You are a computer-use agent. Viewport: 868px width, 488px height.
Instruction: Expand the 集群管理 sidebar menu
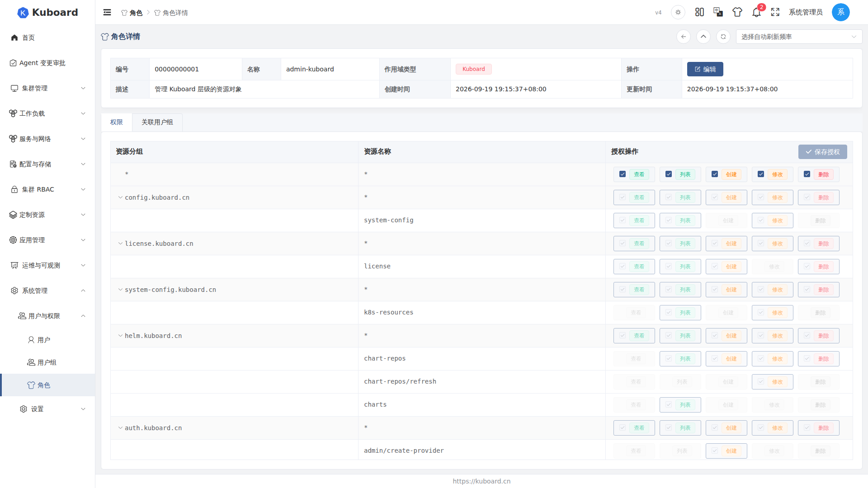pyautogui.click(x=47, y=88)
